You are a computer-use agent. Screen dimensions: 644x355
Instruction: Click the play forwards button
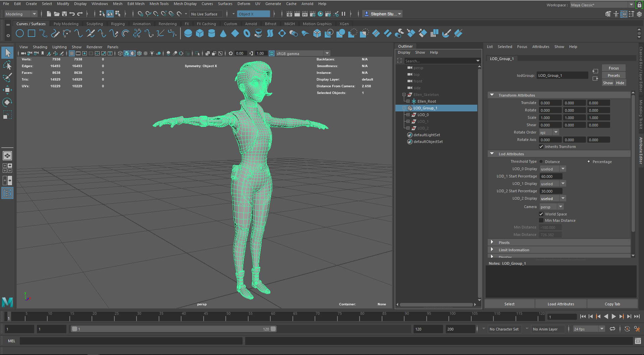(613, 316)
